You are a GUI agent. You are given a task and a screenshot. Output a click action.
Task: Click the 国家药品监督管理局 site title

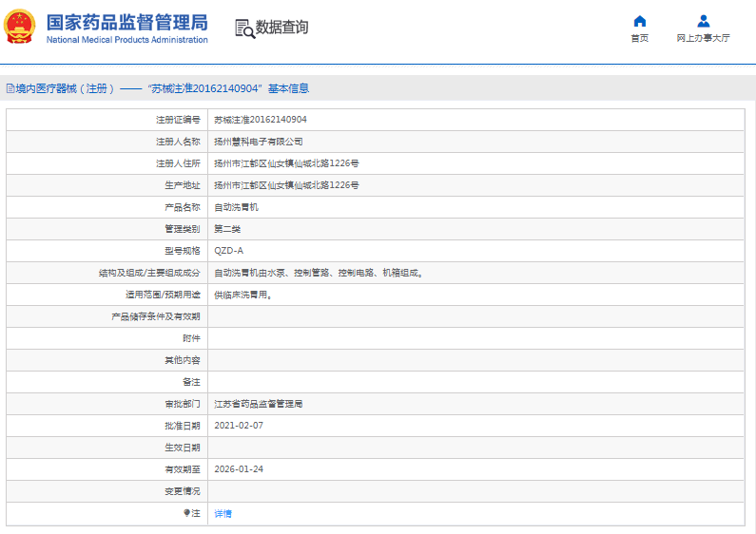tap(126, 22)
